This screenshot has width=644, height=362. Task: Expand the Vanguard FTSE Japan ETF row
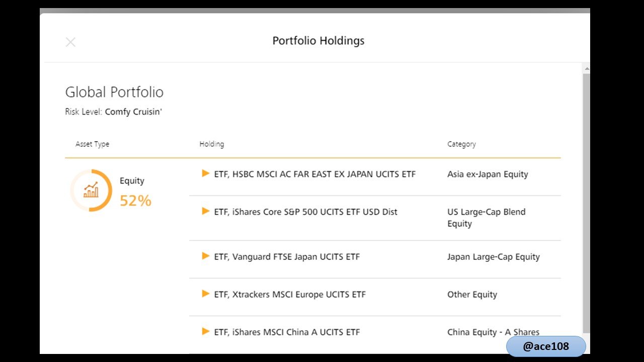tap(205, 256)
